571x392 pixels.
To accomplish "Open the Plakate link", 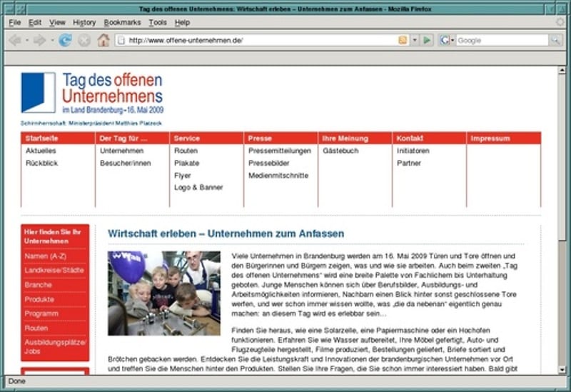I will point(186,164).
